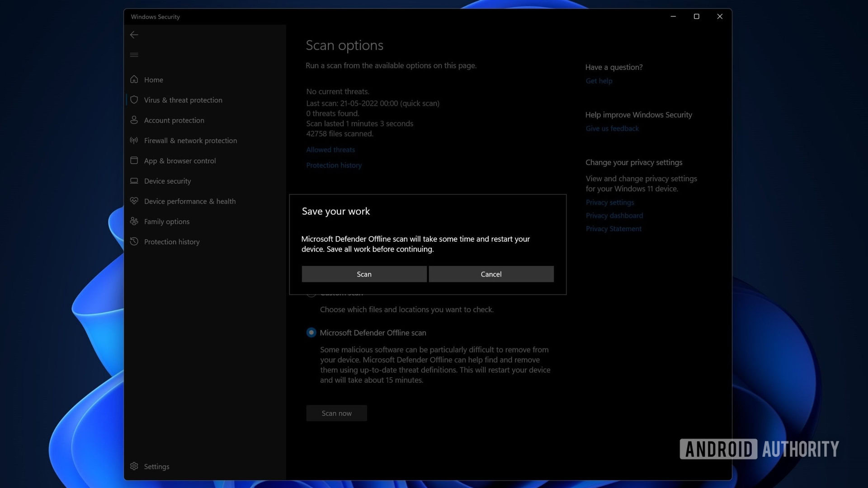Select the Custom scan radio button
868x488 pixels.
tap(310, 292)
